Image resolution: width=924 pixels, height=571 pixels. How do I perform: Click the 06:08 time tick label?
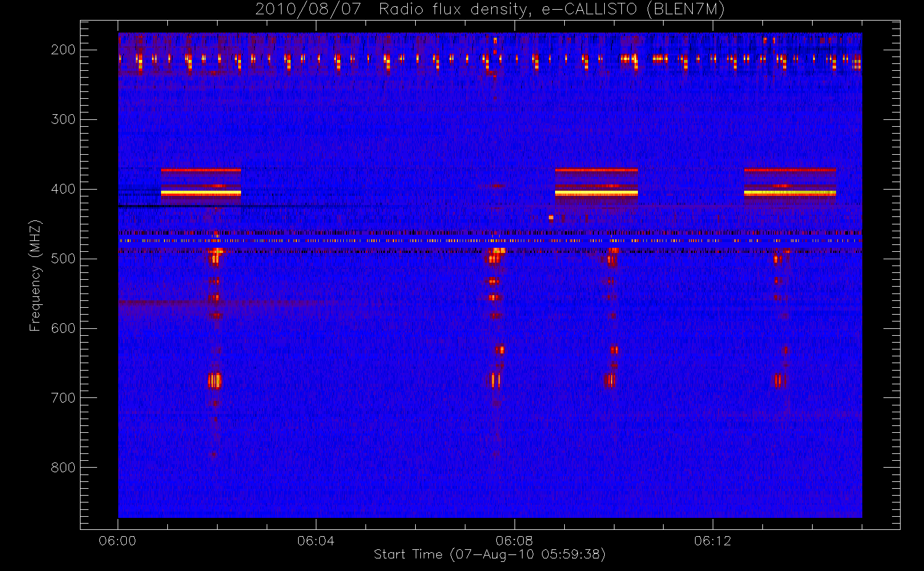point(514,541)
